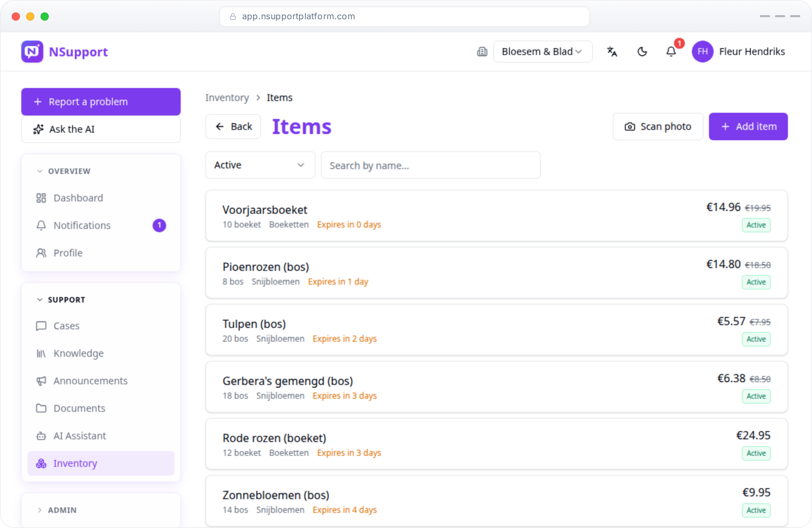Viewport: 812px width, 528px height.
Task: Click Report a problem button
Action: pos(101,102)
